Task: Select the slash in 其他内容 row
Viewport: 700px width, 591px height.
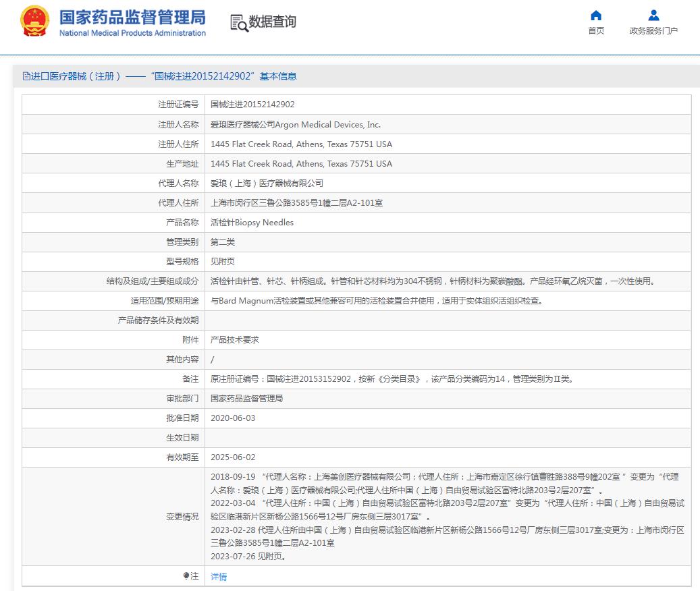Action: click(213, 360)
